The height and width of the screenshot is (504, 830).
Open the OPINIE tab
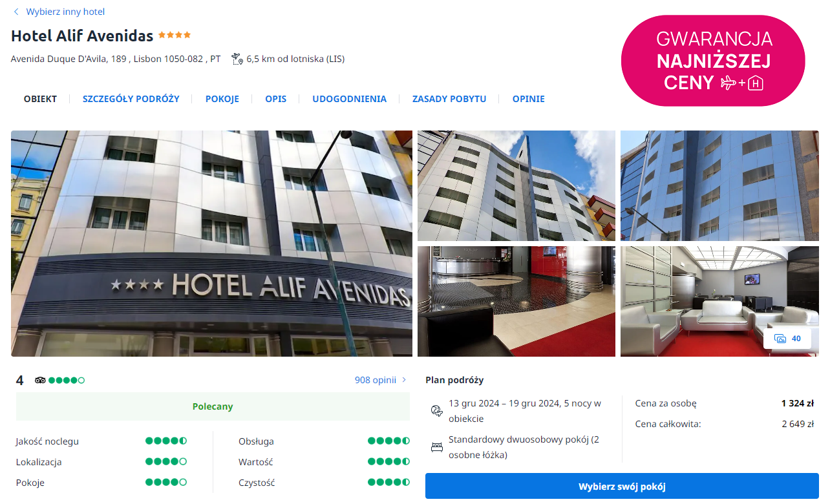click(529, 99)
